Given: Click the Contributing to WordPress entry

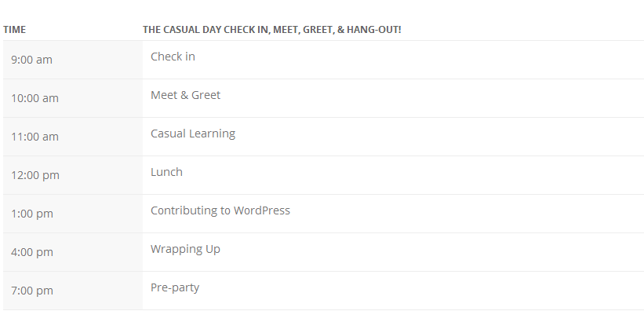Looking at the screenshot, I should point(220,210).
